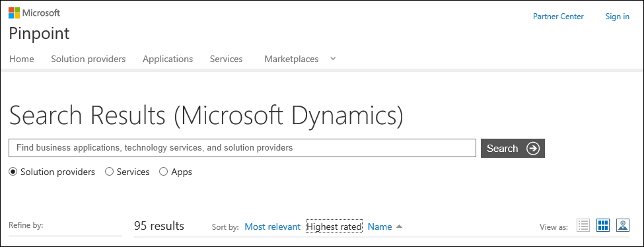The width and height of the screenshot is (644, 247).
Task: Click the Microsoft logo
Action: pos(34,13)
